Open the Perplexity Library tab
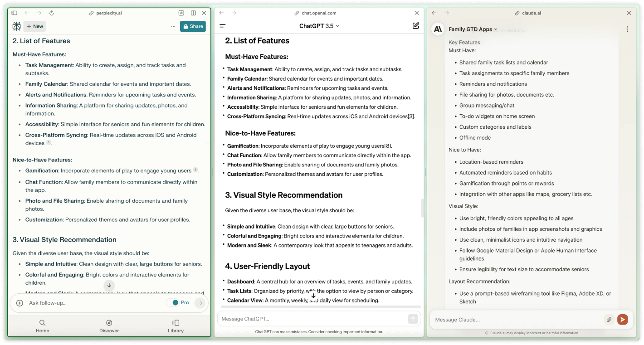 point(176,326)
